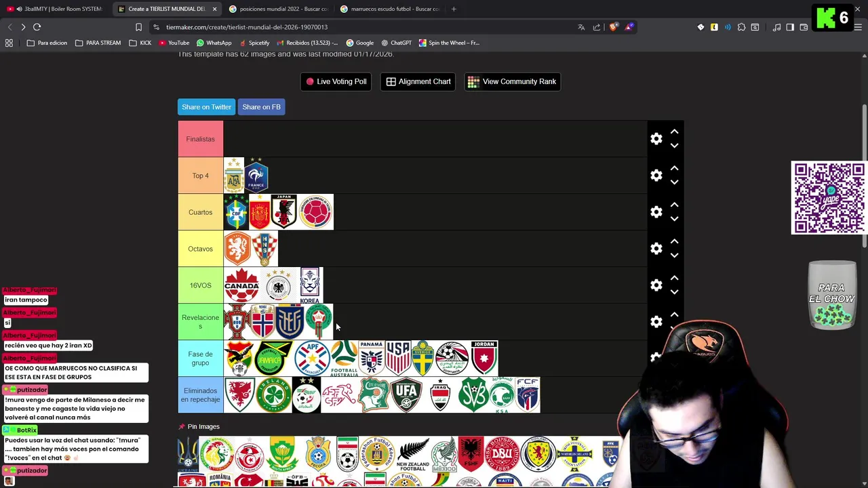This screenshot has height=488, width=868.
Task: Open Spin the Wheel bookmark
Action: (449, 43)
